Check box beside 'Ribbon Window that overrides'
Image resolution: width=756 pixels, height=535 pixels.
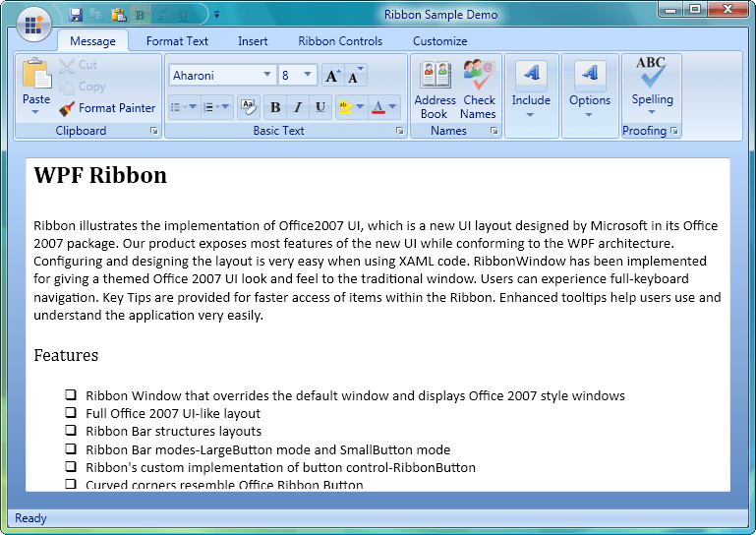[x=71, y=394]
